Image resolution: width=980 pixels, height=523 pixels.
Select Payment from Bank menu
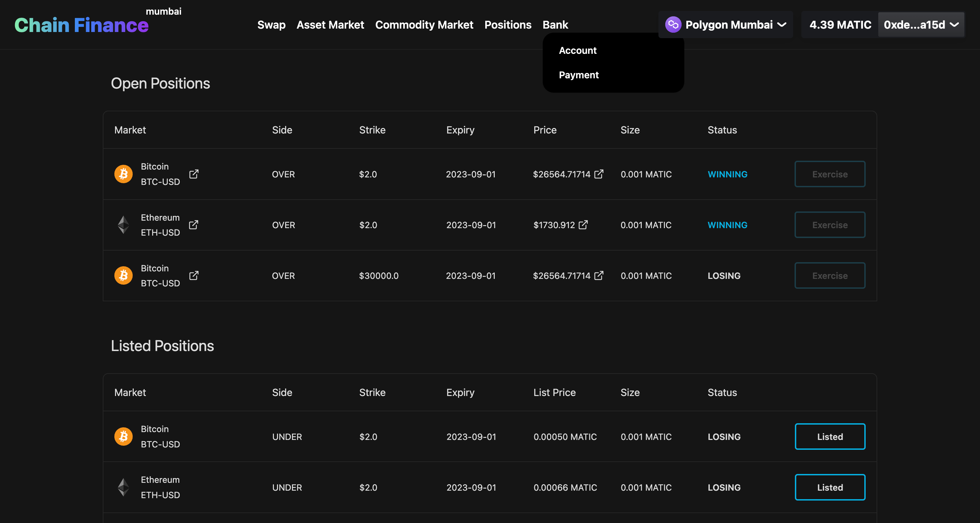(578, 75)
